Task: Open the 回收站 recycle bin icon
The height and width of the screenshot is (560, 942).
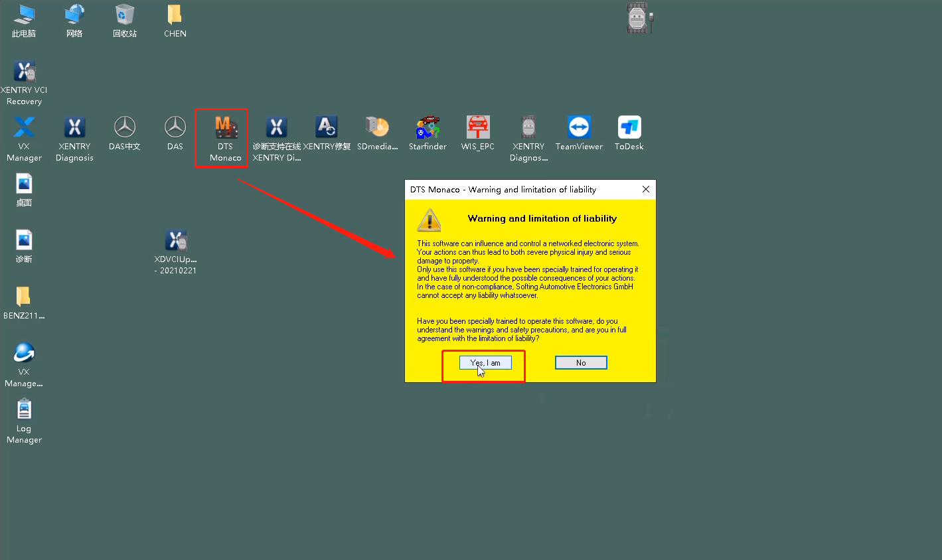Action: 125,21
